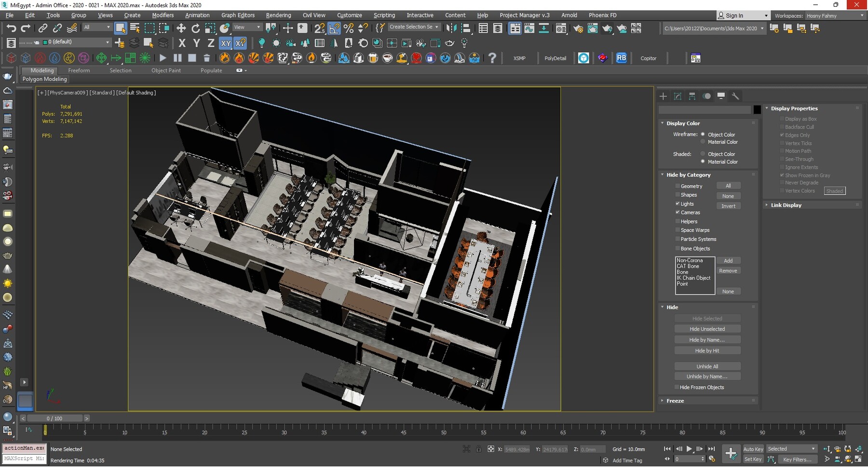
Task: Select Material Color radio button for Shaded display
Action: click(x=703, y=161)
